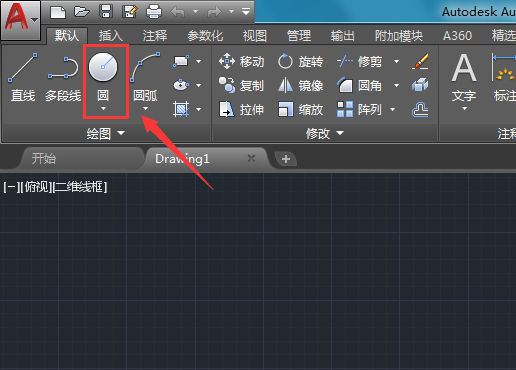Add a new drawing tab with plus
The image size is (516, 370).
click(x=286, y=159)
